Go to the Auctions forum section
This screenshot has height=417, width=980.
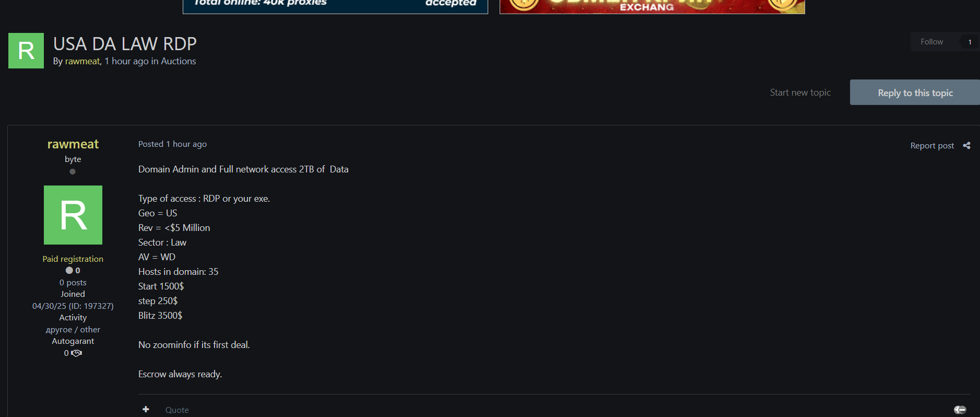pyautogui.click(x=178, y=61)
